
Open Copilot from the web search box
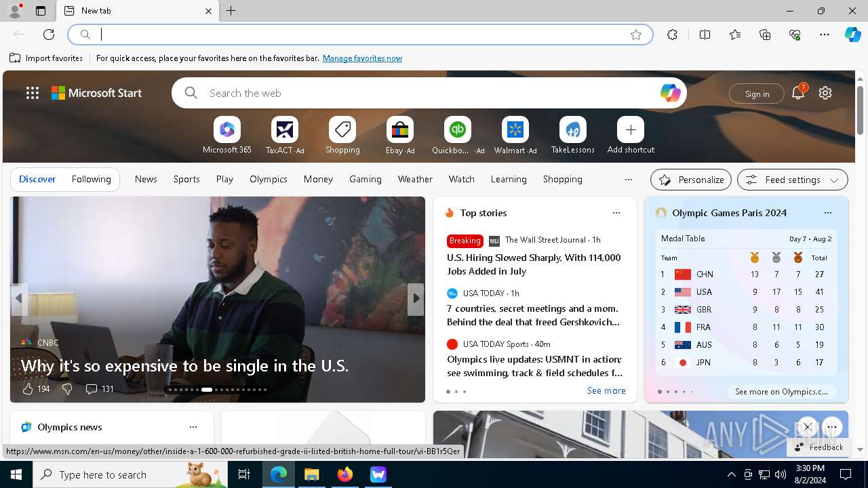pos(670,93)
